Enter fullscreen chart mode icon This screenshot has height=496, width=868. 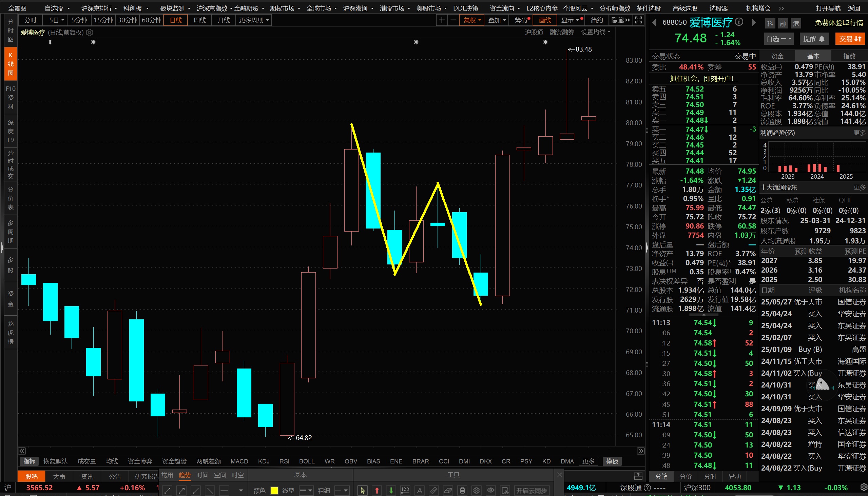coord(638,20)
